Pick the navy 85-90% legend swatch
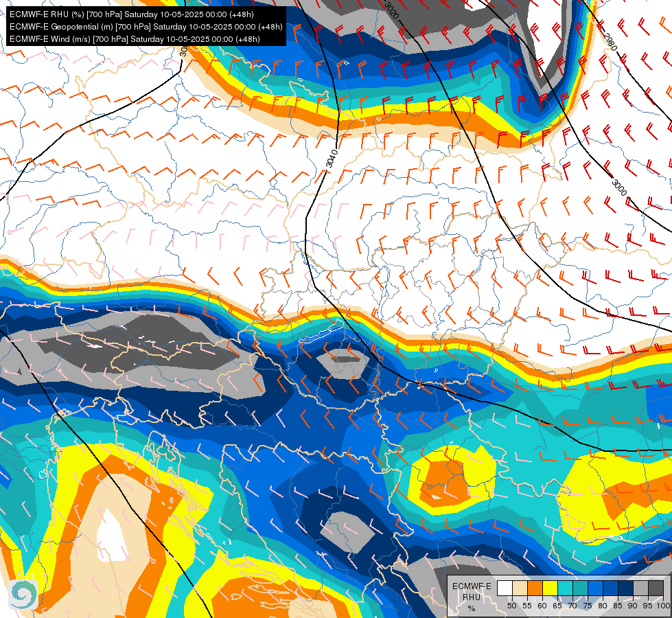The image size is (672, 618). coord(626,588)
